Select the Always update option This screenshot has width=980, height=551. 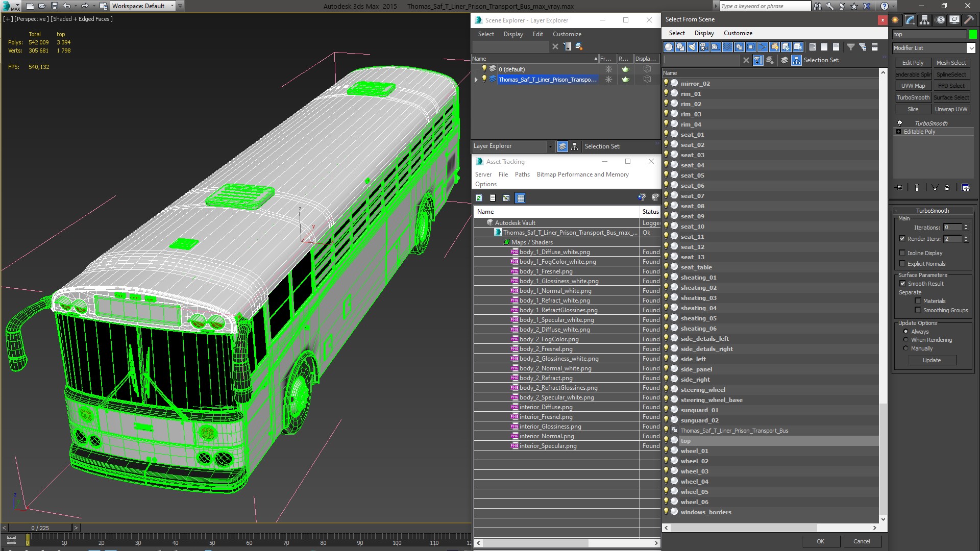905,332
